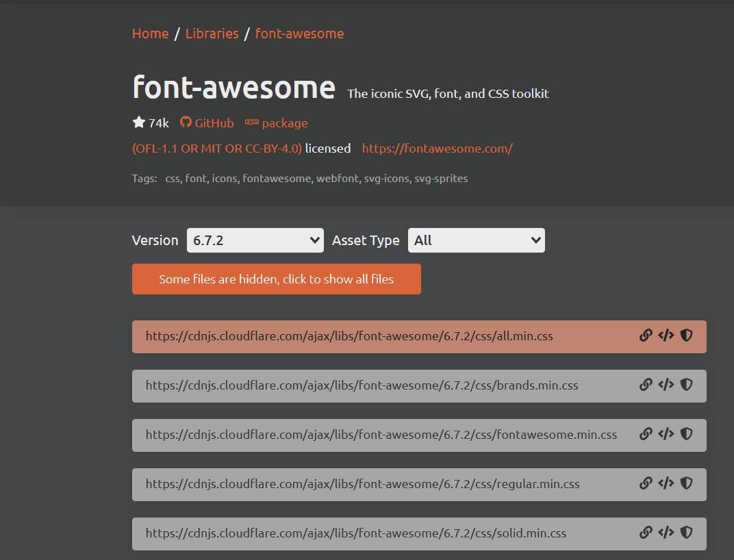Copy URL link icon for fontawesome.min.css
This screenshot has height=560, width=734.
pos(646,433)
